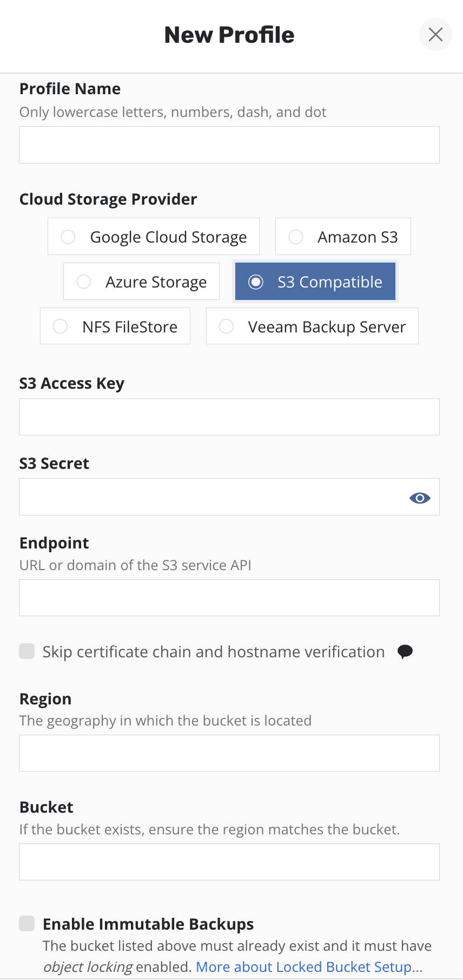Viewport: 463px width, 980px height.
Task: Click the certificate verification info bubble icon
Action: [x=405, y=651]
